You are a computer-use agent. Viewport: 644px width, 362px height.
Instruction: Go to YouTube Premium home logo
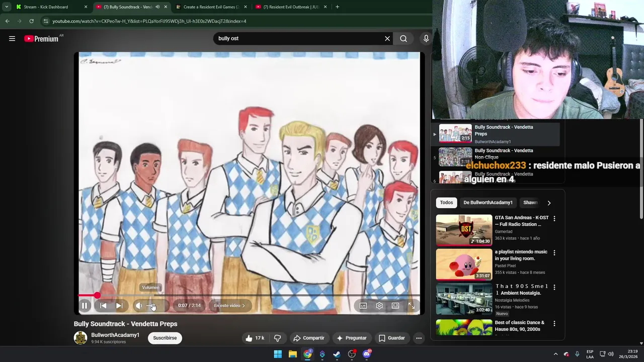coord(41,39)
